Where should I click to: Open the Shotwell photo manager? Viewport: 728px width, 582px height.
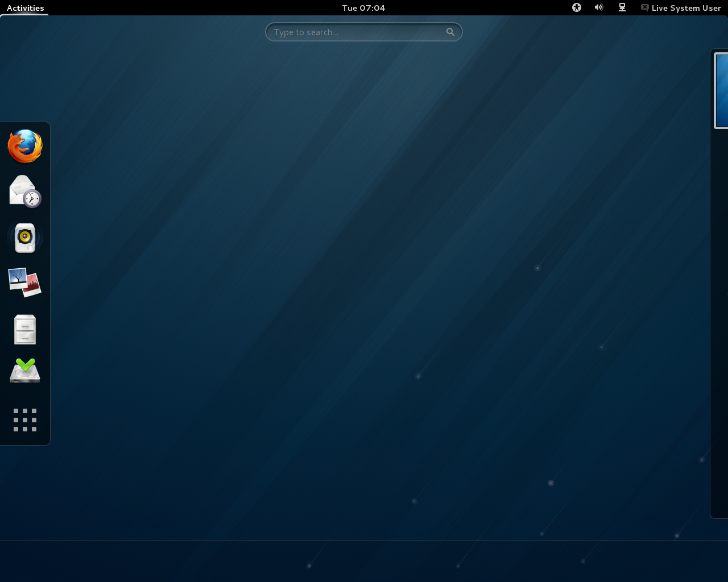(x=24, y=282)
